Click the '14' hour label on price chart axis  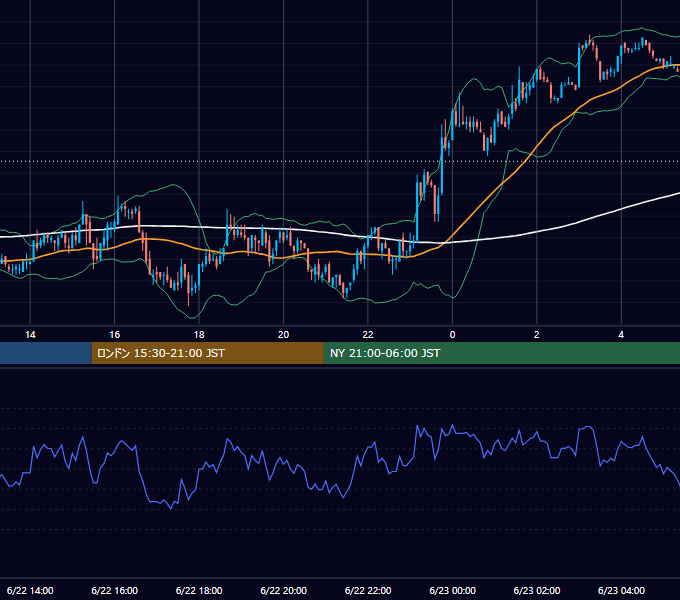30,335
